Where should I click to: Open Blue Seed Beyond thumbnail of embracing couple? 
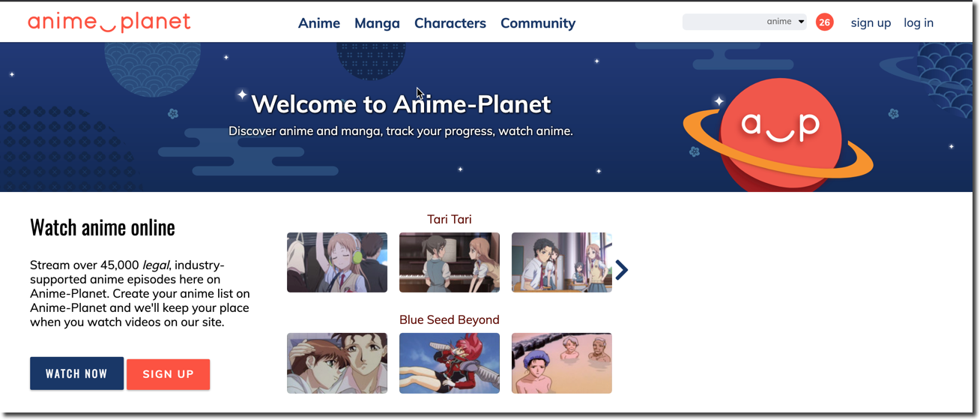pyautogui.click(x=337, y=363)
